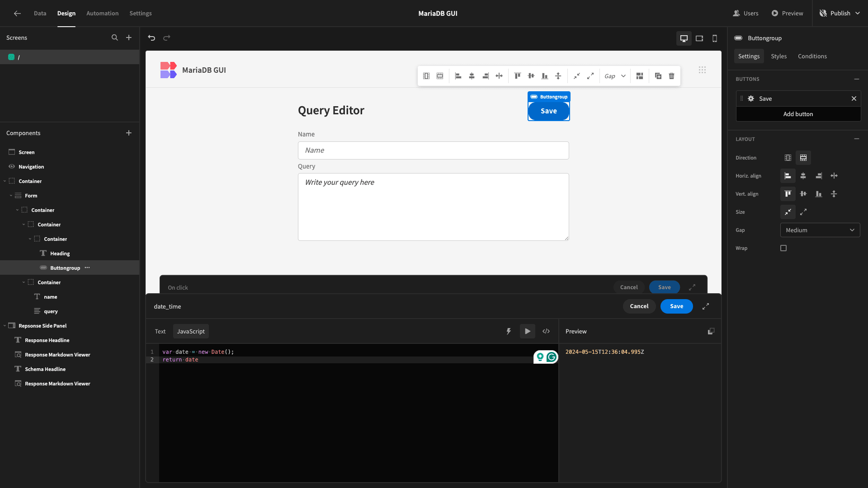Select the Text binding mode tab
868x488 pixels.
point(160,331)
